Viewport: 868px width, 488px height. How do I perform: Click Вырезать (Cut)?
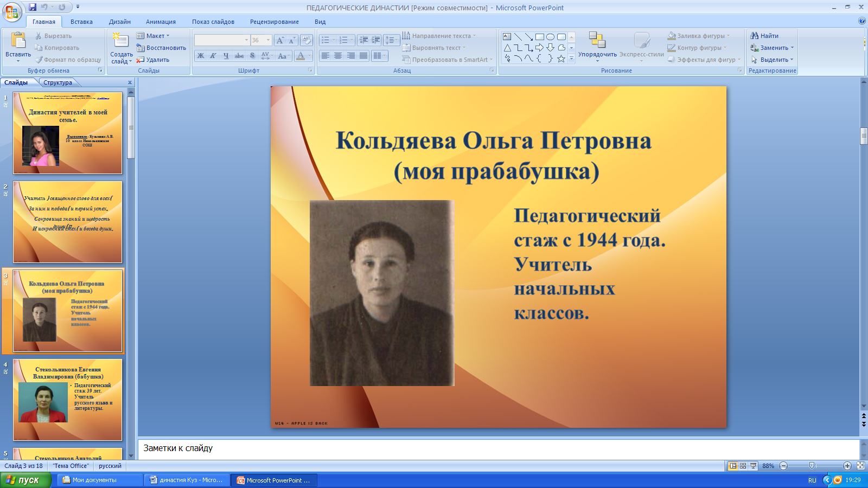pyautogui.click(x=53, y=36)
